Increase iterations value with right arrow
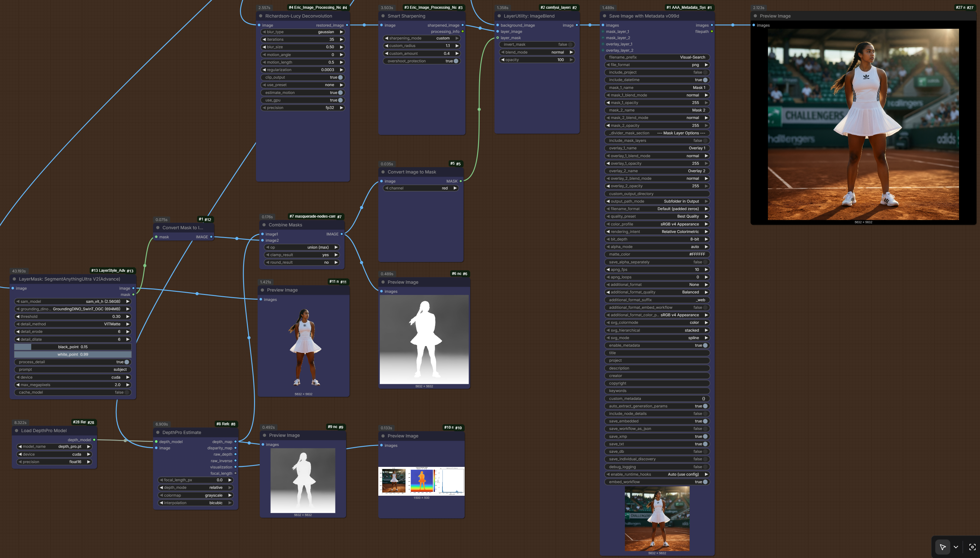 pos(341,39)
